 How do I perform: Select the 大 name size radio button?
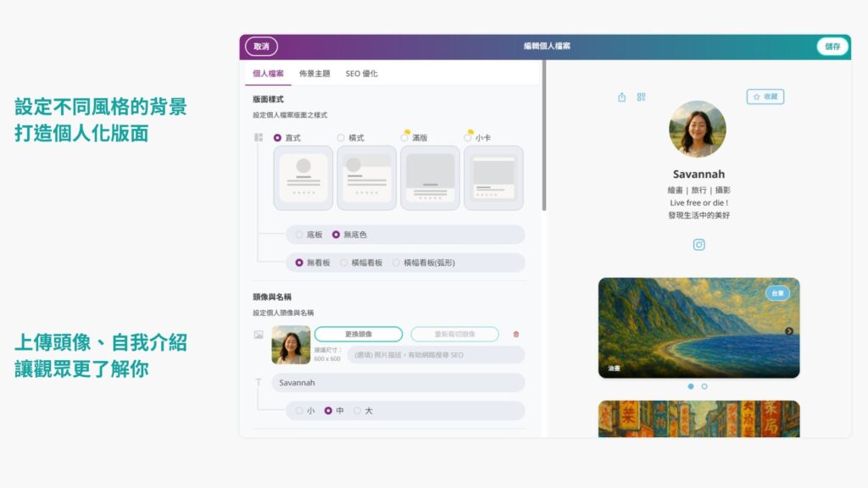pos(358,411)
